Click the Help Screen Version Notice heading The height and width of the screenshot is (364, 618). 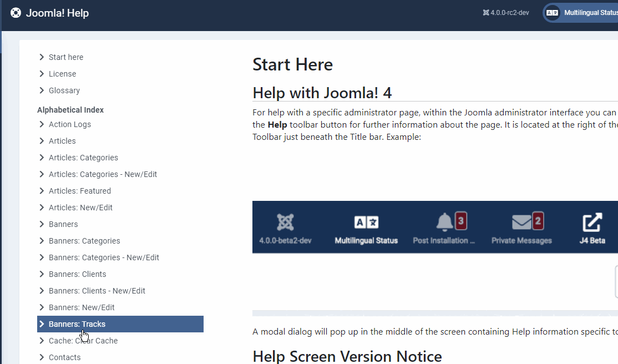[x=347, y=356]
